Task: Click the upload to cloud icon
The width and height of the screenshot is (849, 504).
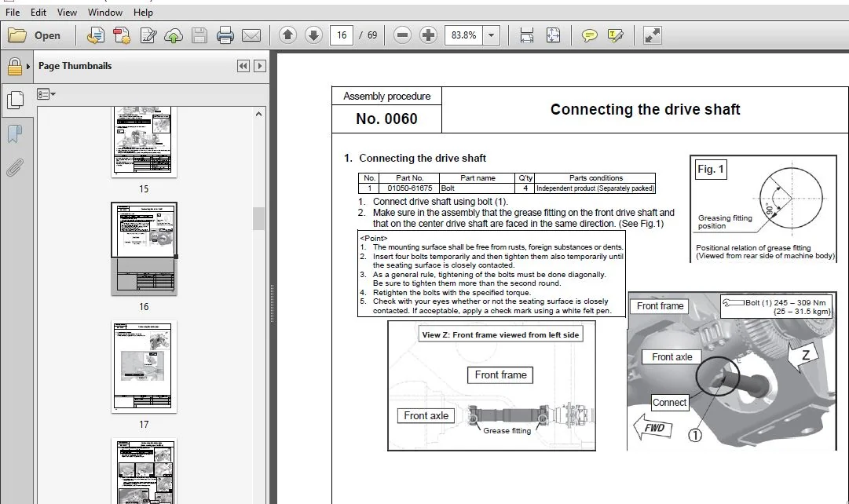Action: click(174, 36)
